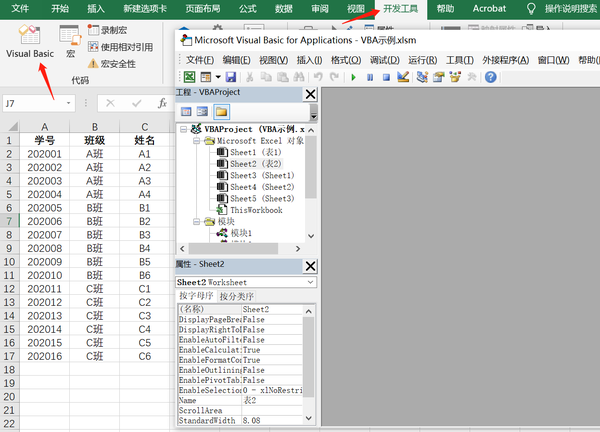
Task: Open the Visual Basic editor from the ribbon
Action: 30,41
